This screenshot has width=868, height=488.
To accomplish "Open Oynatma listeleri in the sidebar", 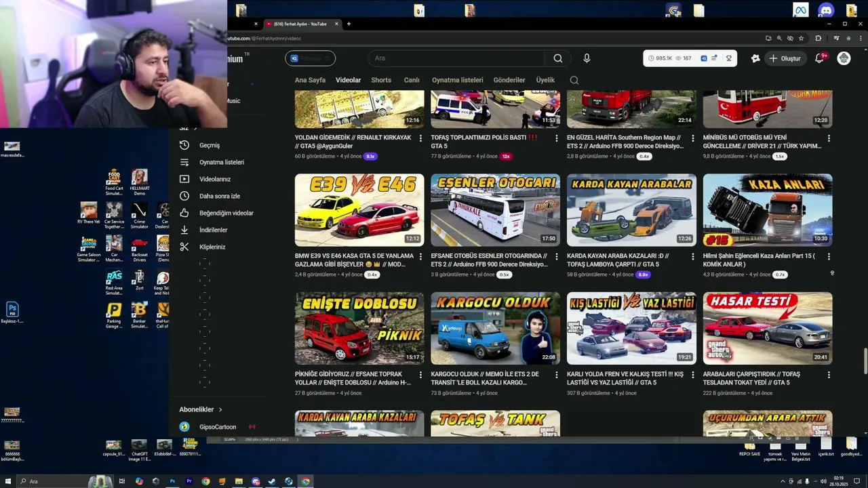I will [221, 162].
